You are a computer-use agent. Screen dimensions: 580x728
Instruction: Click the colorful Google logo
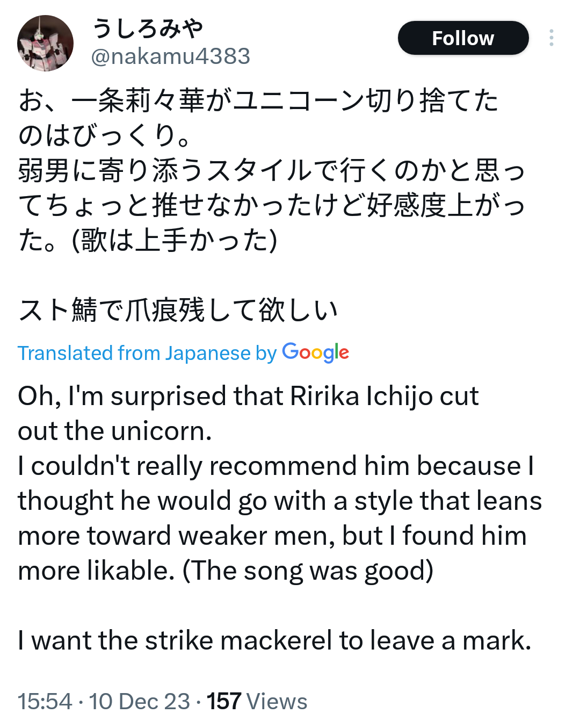pyautogui.click(x=315, y=352)
